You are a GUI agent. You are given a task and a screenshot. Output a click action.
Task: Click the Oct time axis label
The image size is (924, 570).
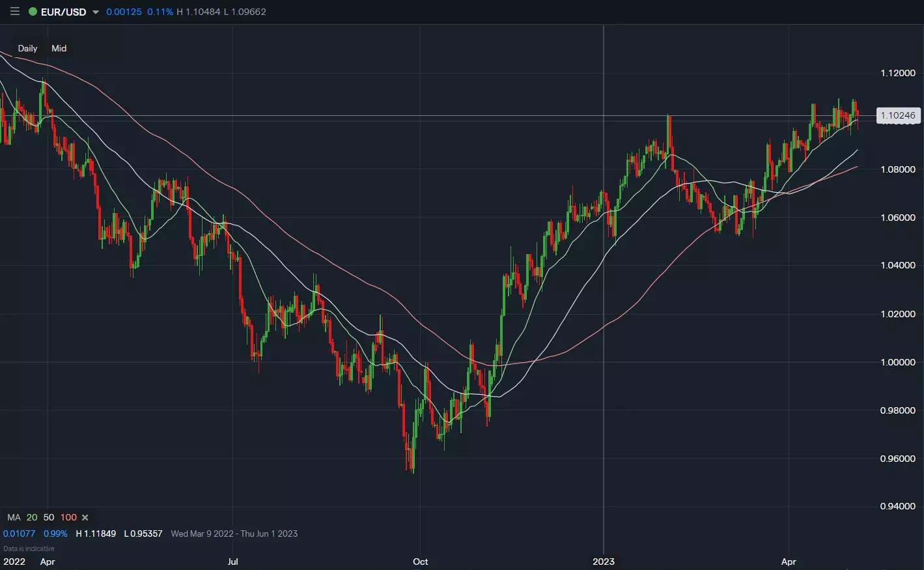click(x=421, y=562)
